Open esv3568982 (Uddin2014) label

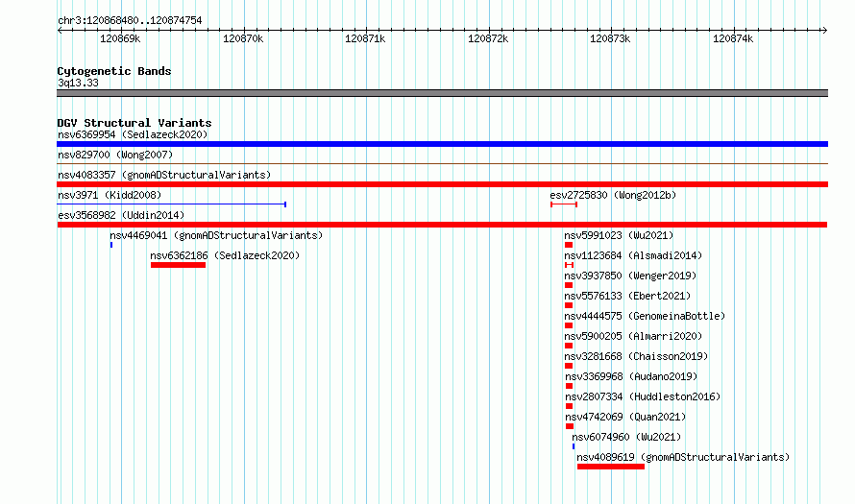tap(121, 215)
